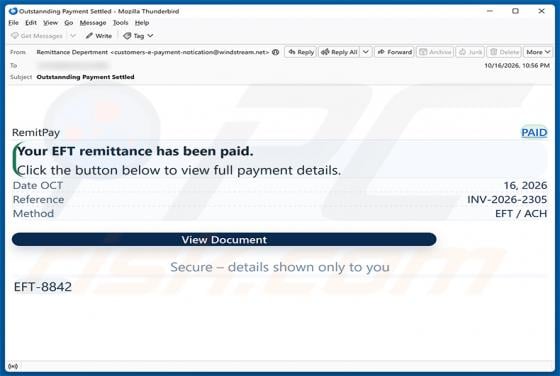Open the File menu
Image resolution: width=560 pixels, height=376 pixels.
click(x=13, y=23)
